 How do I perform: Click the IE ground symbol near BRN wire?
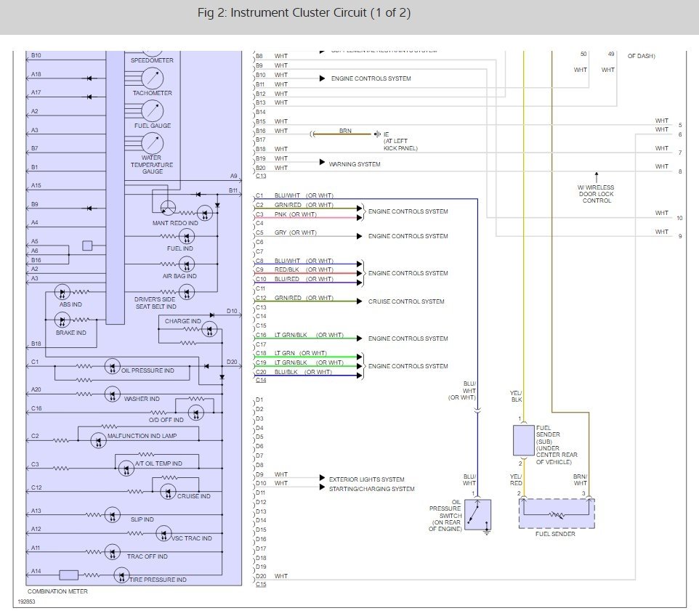click(376, 134)
